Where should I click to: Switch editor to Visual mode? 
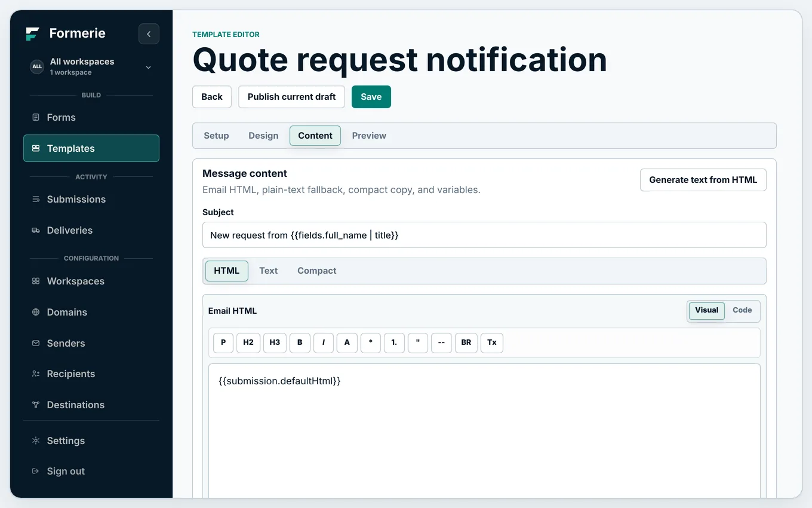[x=707, y=310]
